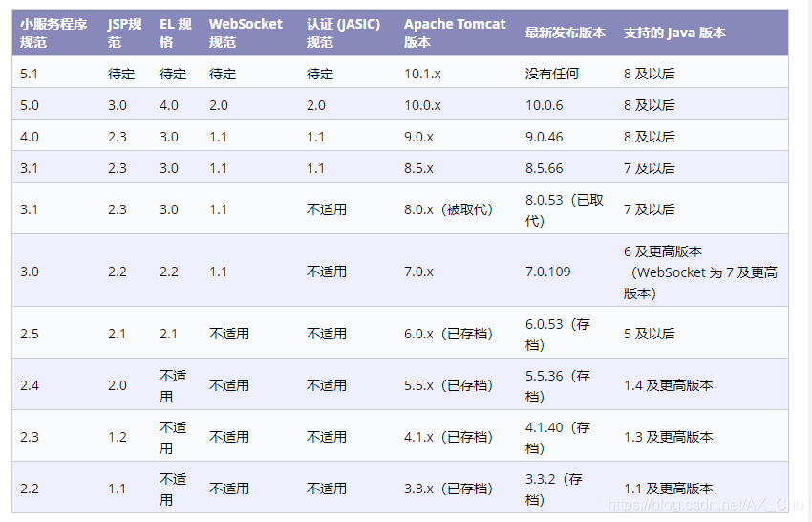Select the '5 及以后' Java cell

(649, 334)
